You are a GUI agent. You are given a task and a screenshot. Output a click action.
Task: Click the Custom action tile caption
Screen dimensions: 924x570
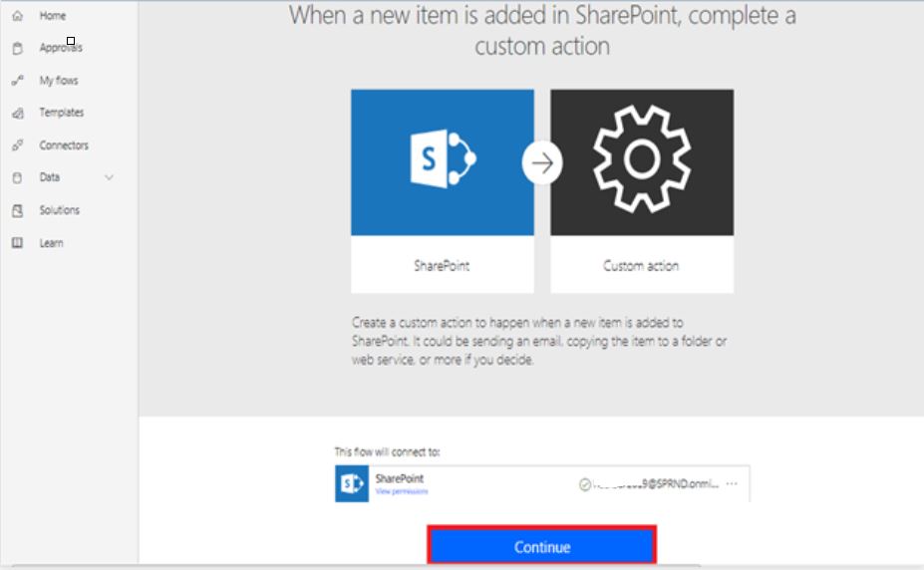point(641,265)
